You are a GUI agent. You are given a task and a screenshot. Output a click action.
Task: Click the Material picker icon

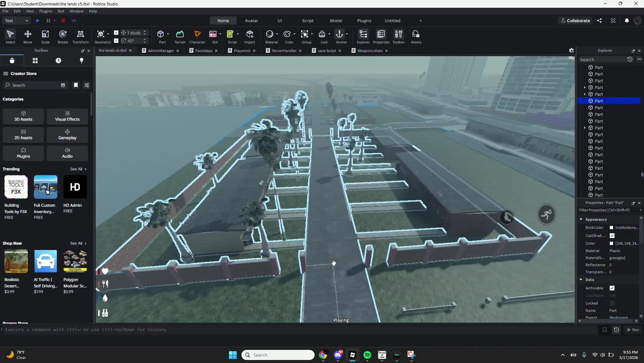click(x=269, y=34)
